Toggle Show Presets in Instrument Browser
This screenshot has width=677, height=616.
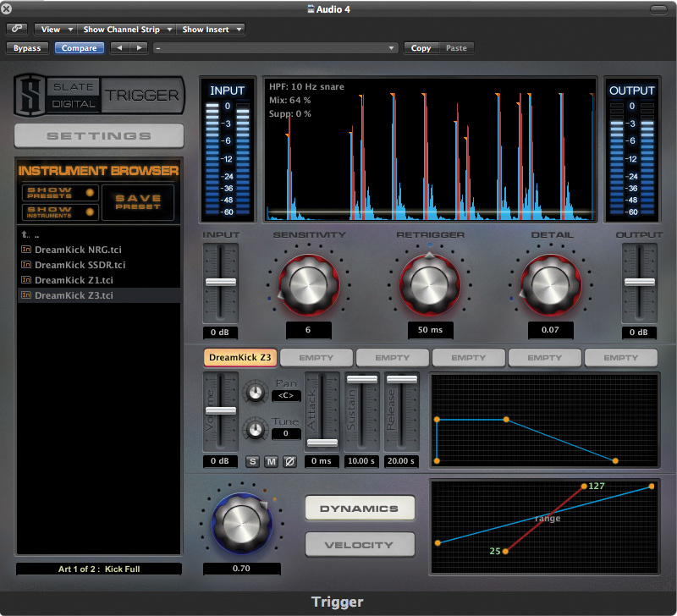60,193
